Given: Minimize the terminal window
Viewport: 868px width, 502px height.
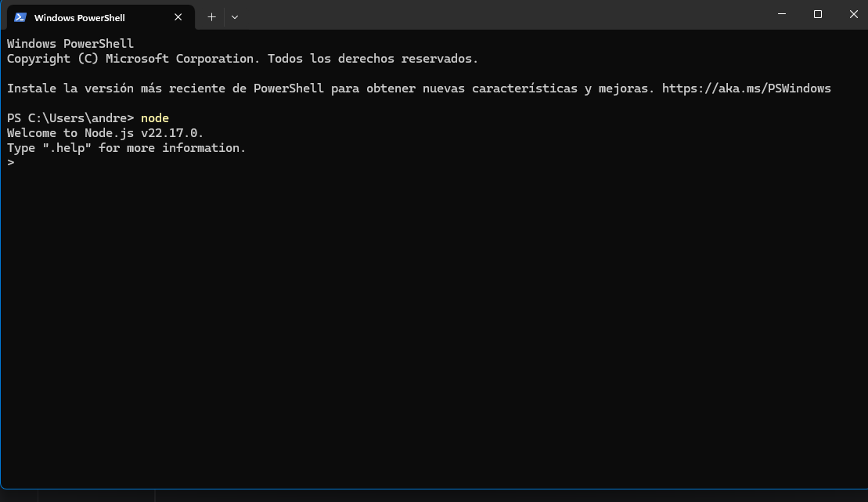Looking at the screenshot, I should (x=783, y=14).
